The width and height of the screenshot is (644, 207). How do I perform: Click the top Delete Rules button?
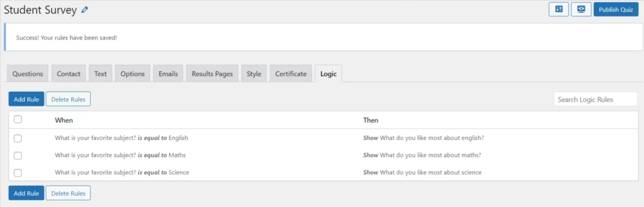coord(68,99)
